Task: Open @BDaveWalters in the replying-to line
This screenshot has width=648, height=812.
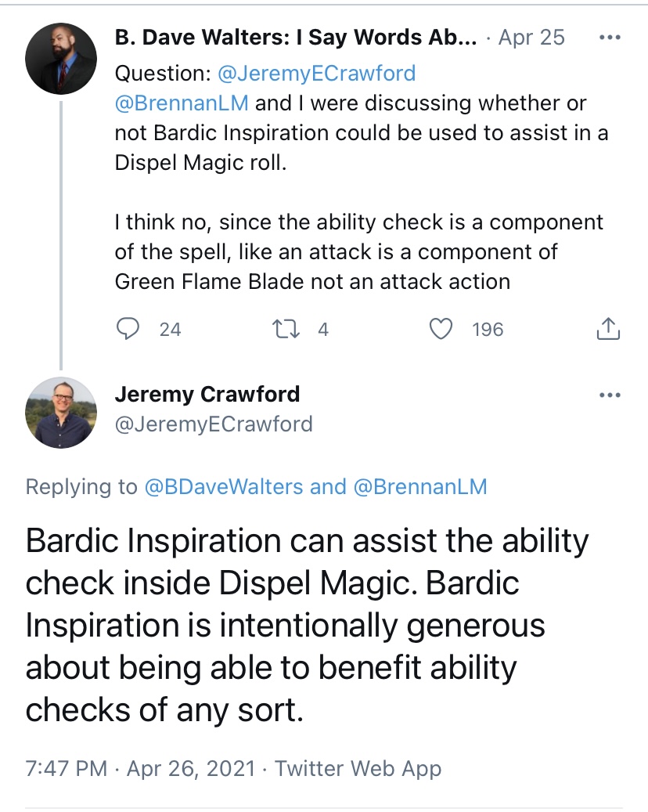Action: point(224,487)
